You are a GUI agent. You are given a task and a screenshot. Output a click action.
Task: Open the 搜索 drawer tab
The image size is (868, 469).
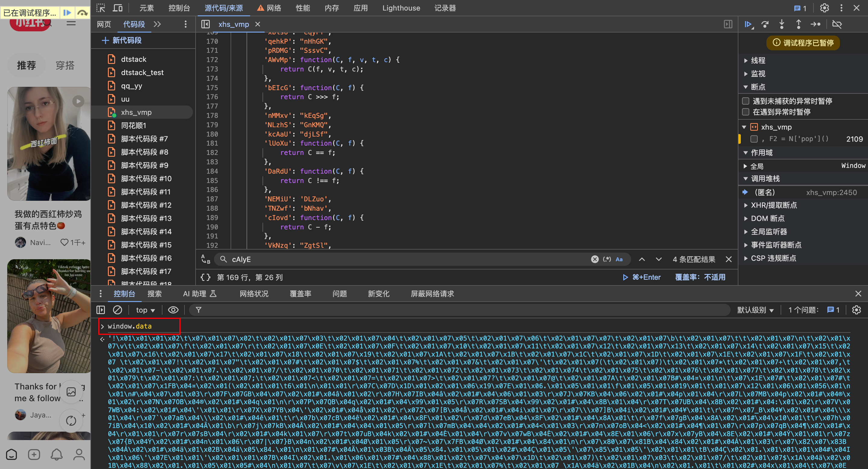(x=155, y=294)
